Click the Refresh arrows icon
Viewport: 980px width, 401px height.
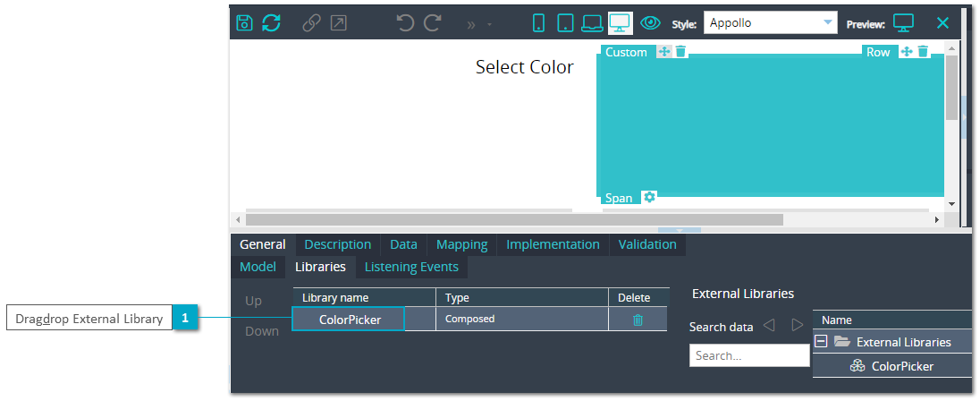pos(271,23)
